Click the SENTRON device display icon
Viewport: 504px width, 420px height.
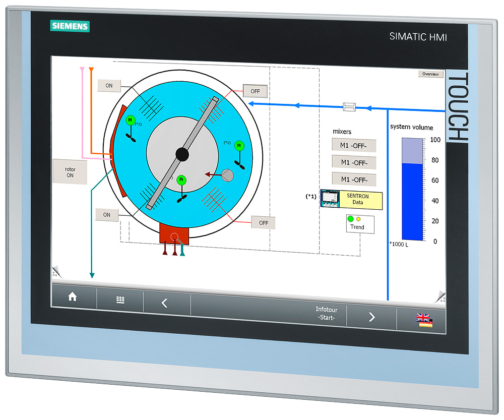[x=331, y=198]
